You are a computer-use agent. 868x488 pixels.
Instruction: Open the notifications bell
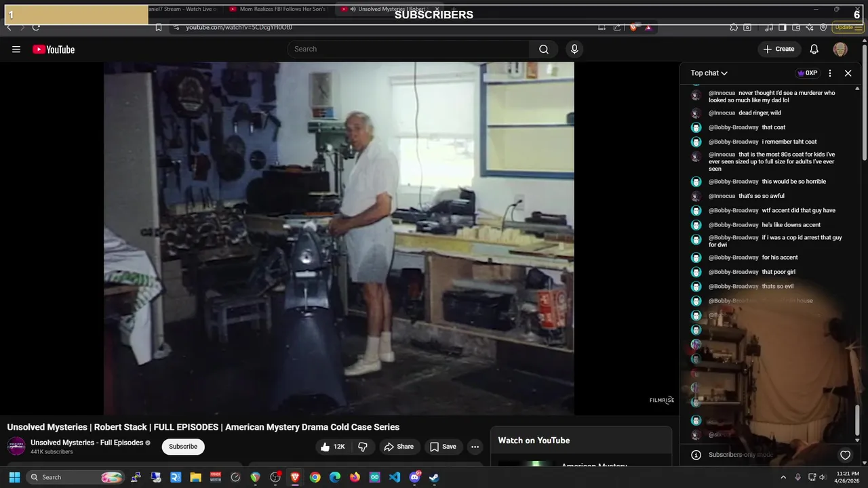pyautogui.click(x=814, y=49)
